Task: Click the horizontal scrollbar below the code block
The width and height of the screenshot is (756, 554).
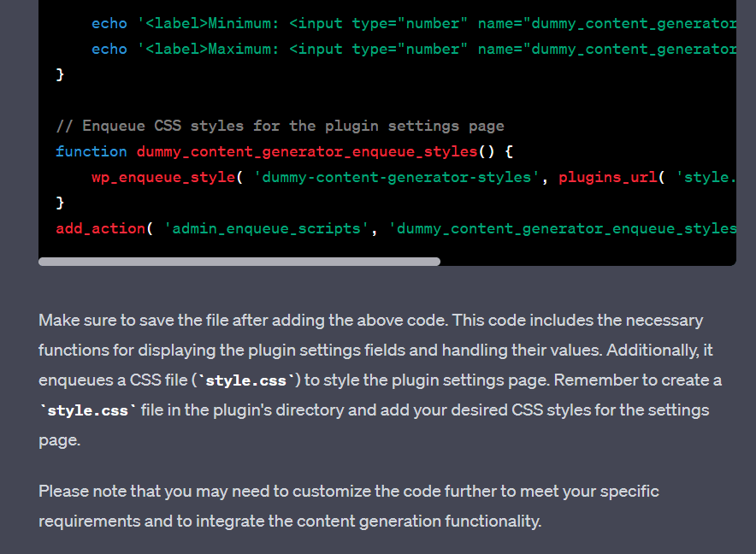Action: [239, 261]
